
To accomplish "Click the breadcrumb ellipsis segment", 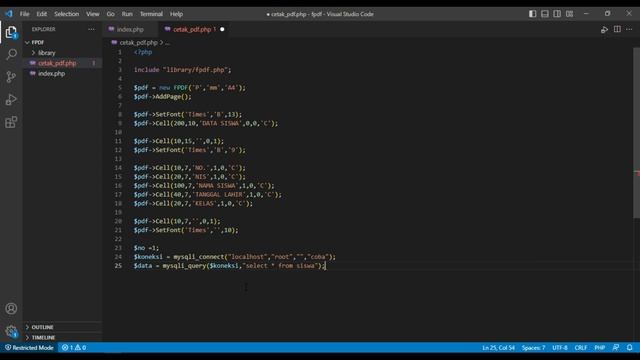I will [167, 42].
